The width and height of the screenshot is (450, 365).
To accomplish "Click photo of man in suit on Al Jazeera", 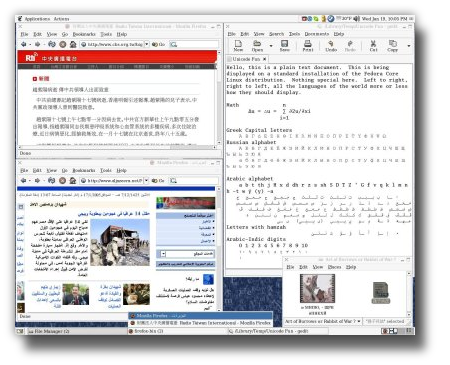I will (x=76, y=294).
